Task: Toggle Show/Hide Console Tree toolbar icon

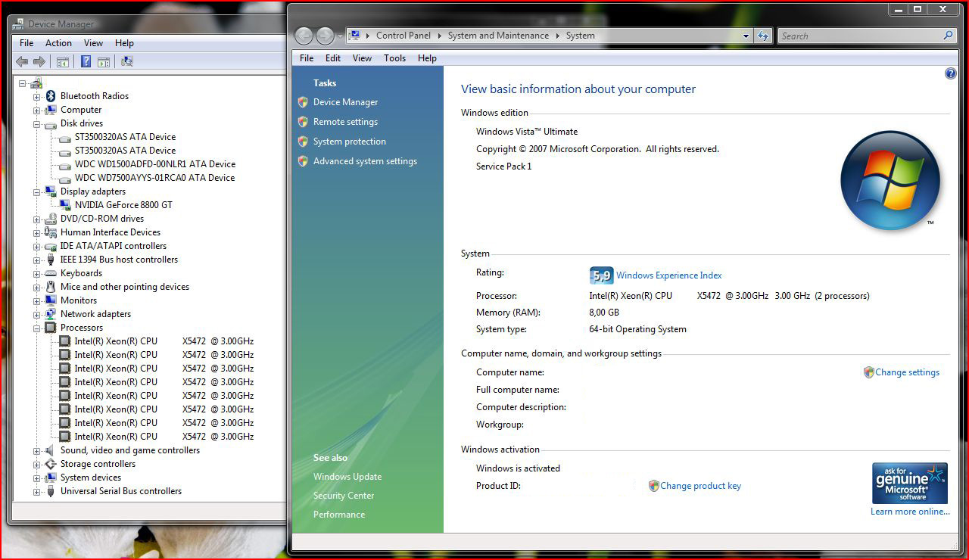Action: click(x=63, y=62)
